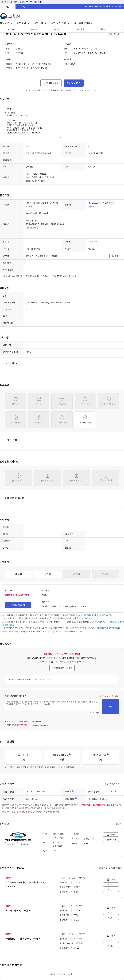Open the 초초보도 가능 중장비 강사 posting
This screenshot has width=124, height=980.
click(26, 884)
